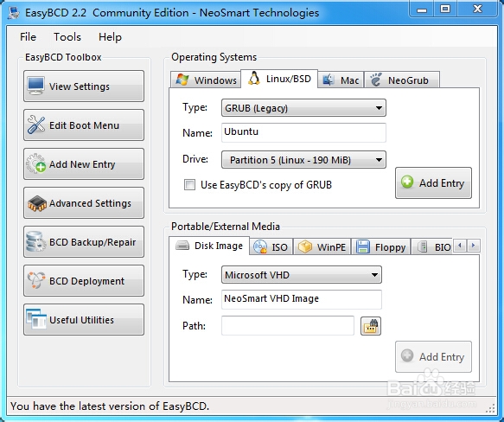Switch to the NeoGrub tab
504x422 pixels.
tap(402, 80)
